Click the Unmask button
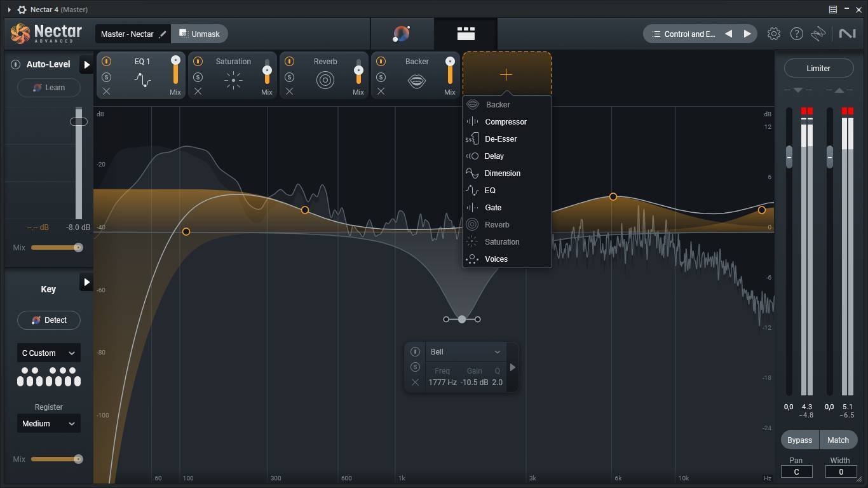Viewport: 868px width, 488px height. click(199, 34)
